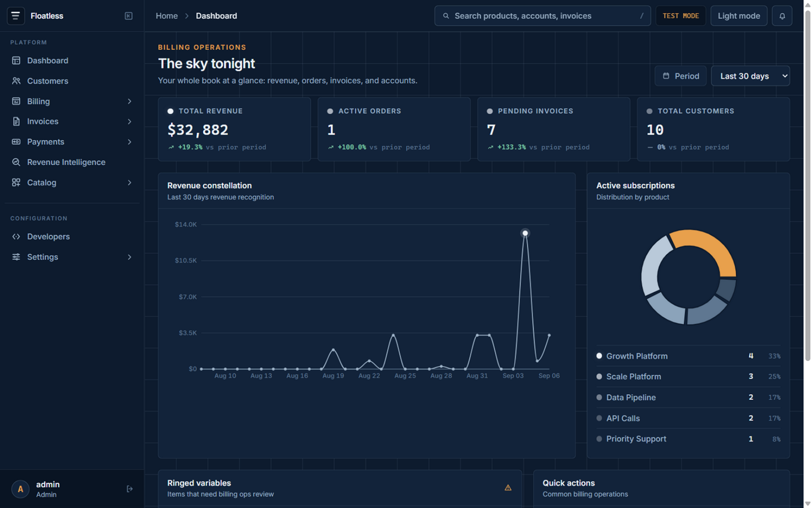Expand the Billing submenu chevron
Viewport: 812px width, 508px height.
[129, 101]
